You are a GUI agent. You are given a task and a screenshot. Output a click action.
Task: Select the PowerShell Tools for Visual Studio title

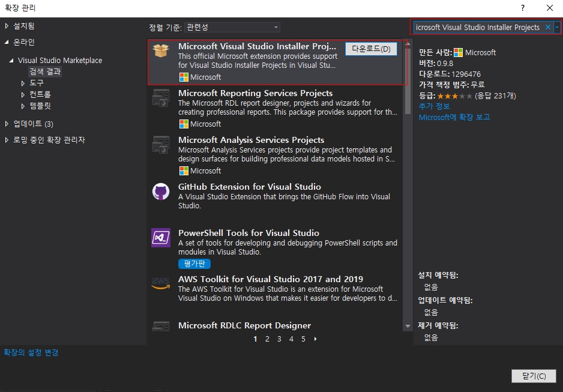click(x=249, y=232)
